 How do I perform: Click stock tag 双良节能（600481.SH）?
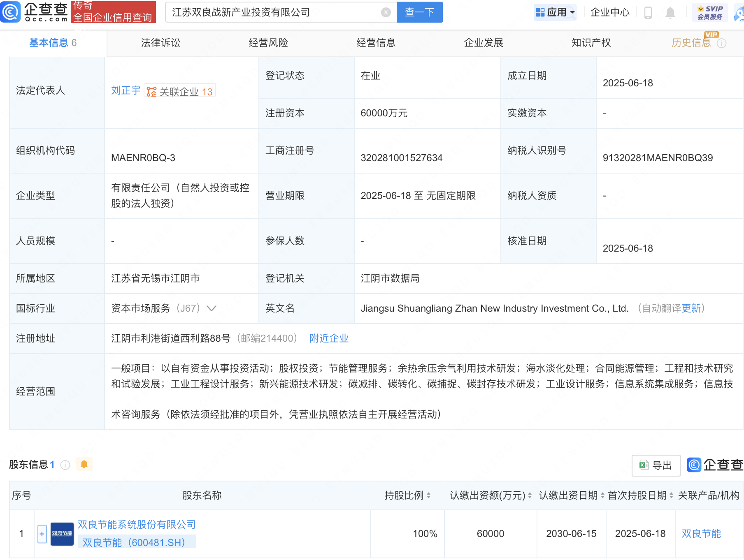coord(137,542)
